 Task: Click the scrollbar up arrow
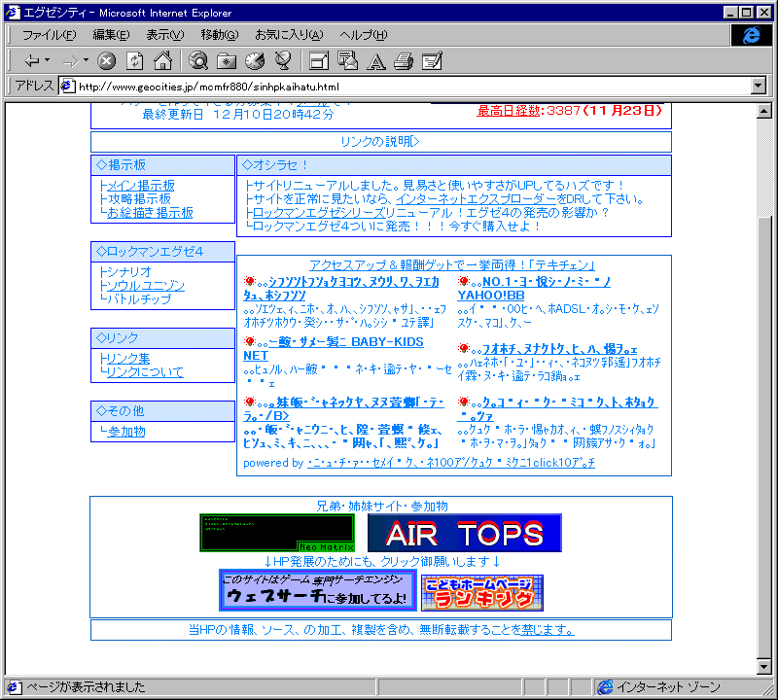click(x=764, y=111)
